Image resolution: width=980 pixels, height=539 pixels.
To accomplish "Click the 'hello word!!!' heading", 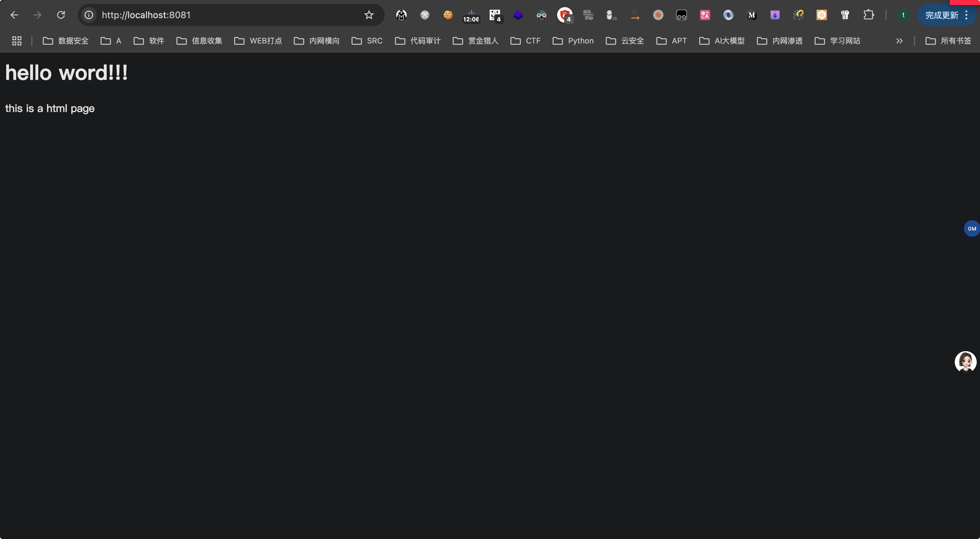I will 66,73.
